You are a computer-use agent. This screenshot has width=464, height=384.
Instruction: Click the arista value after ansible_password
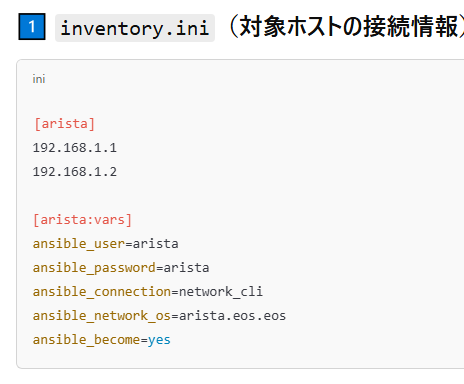(186, 268)
